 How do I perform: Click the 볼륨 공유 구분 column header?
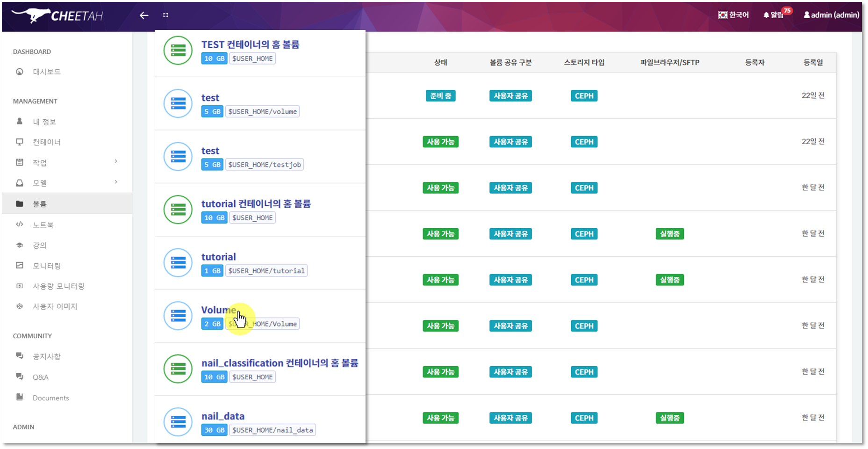(x=511, y=62)
